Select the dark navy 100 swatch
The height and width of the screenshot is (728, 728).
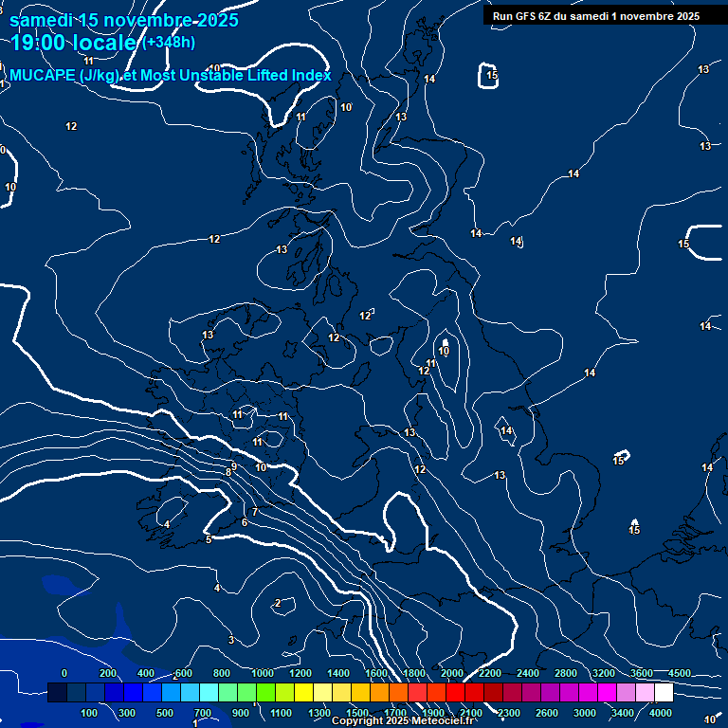(x=77, y=692)
